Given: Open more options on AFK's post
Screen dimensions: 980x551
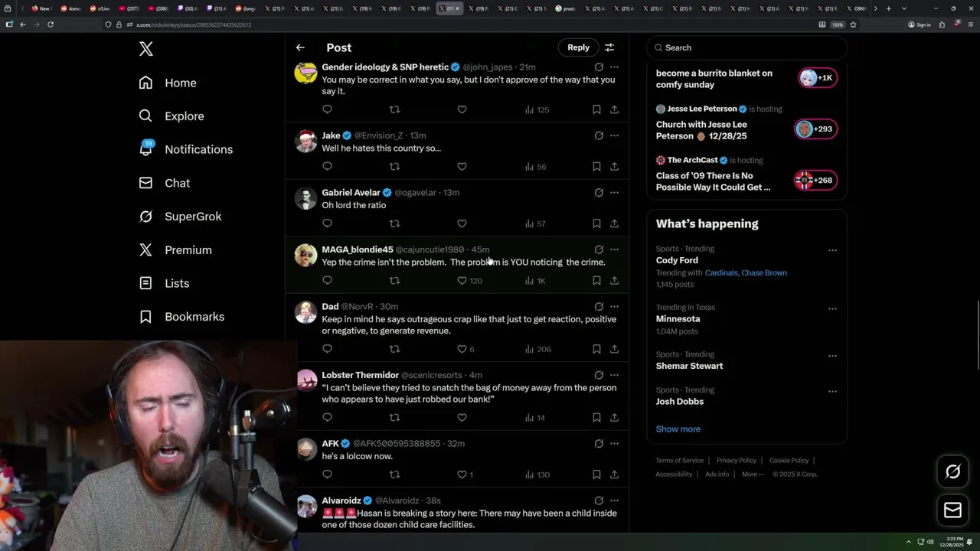Looking at the screenshot, I should tap(614, 443).
